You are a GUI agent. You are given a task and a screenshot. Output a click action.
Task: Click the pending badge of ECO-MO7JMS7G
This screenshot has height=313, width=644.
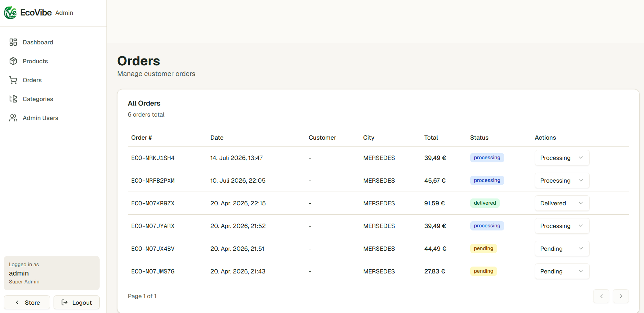tap(483, 271)
